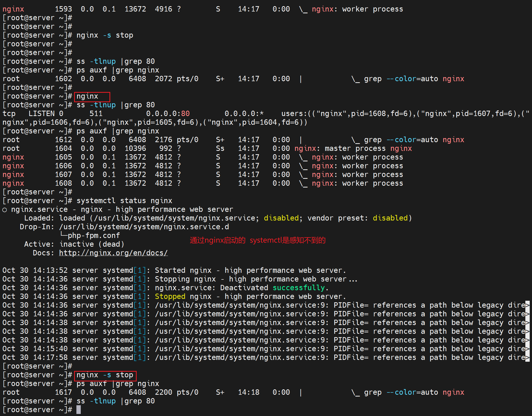Click truncation arrow on first PIDFile line
The height and width of the screenshot is (416, 532).
[527, 305]
